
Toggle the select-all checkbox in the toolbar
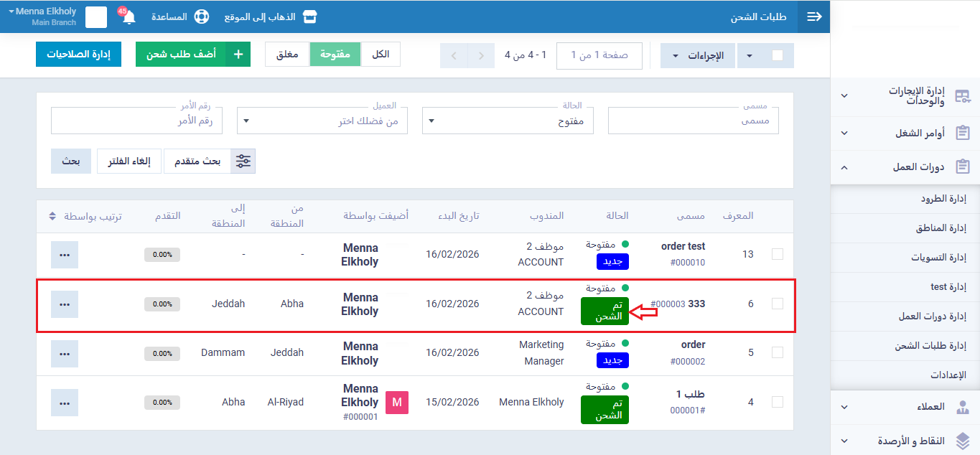point(777,56)
